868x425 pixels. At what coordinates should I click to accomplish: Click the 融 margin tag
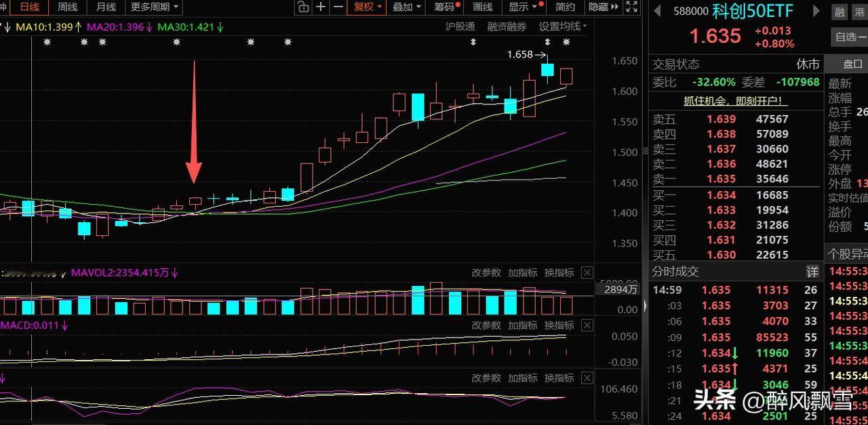click(x=840, y=12)
